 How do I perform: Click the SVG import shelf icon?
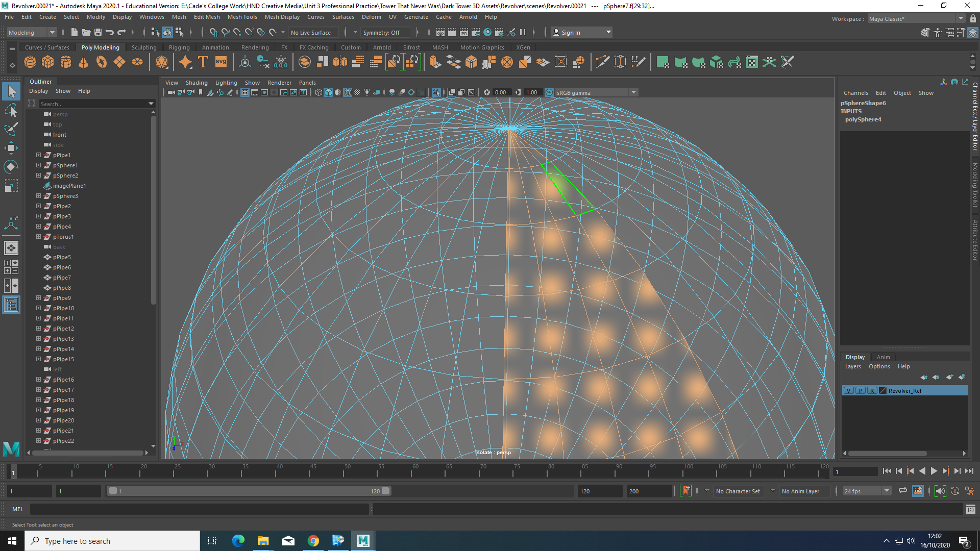tap(220, 62)
